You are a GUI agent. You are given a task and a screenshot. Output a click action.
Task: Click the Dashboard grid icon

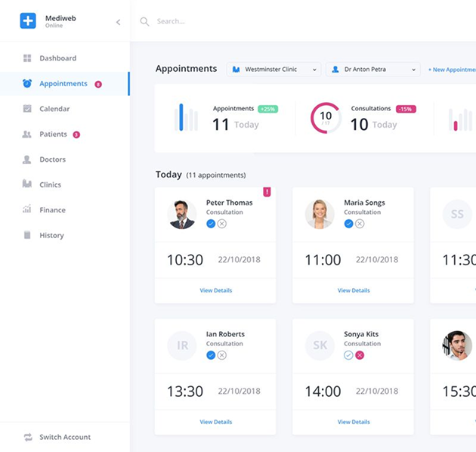coord(27,58)
